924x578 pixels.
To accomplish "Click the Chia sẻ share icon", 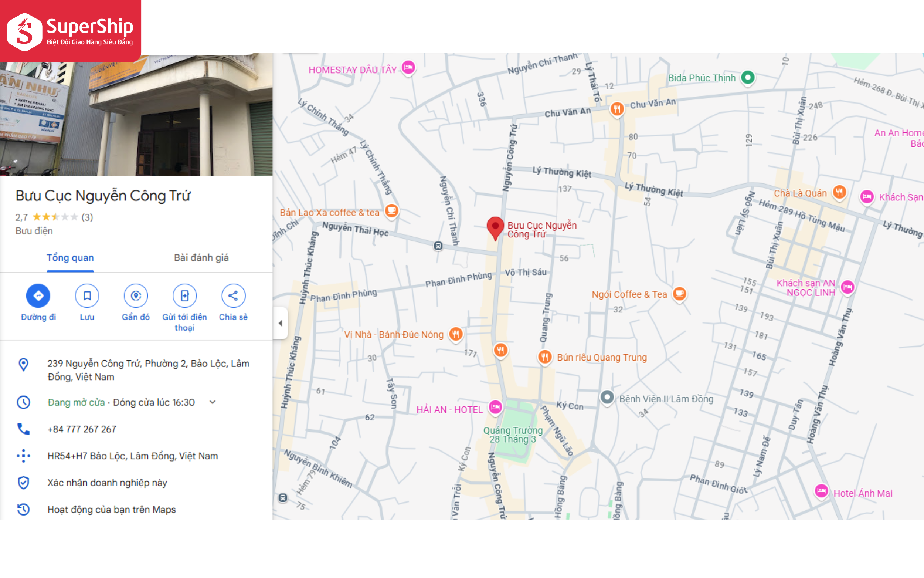I will [233, 295].
